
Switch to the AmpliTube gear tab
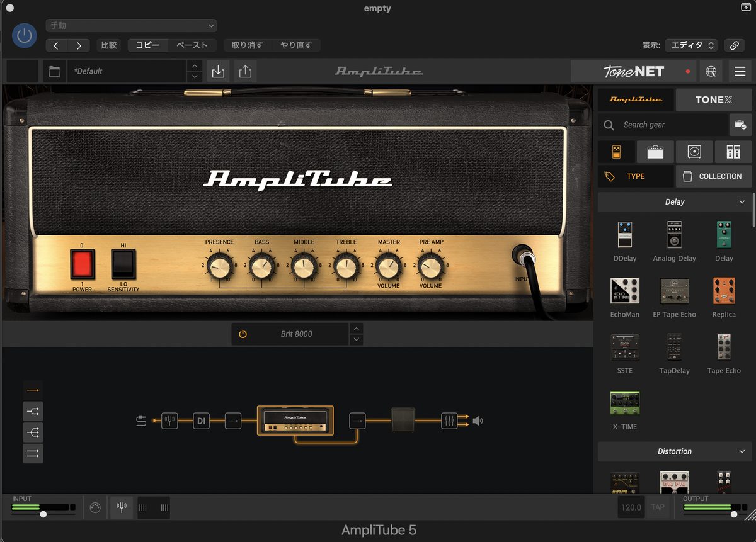636,99
